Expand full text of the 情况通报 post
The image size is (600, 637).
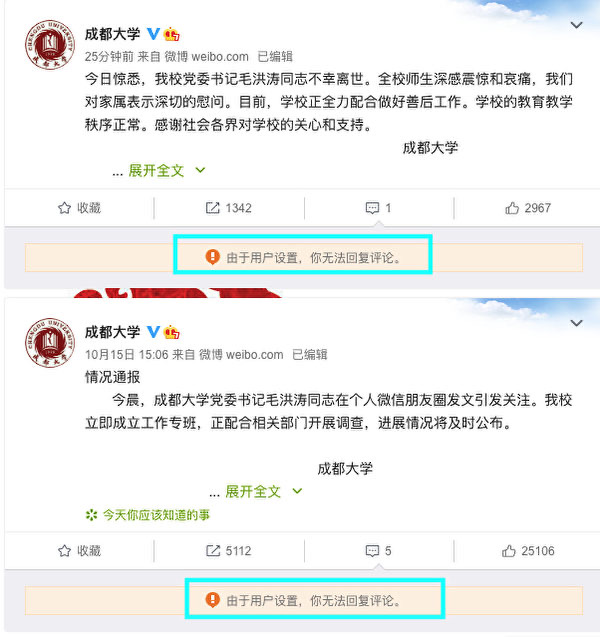263,492
